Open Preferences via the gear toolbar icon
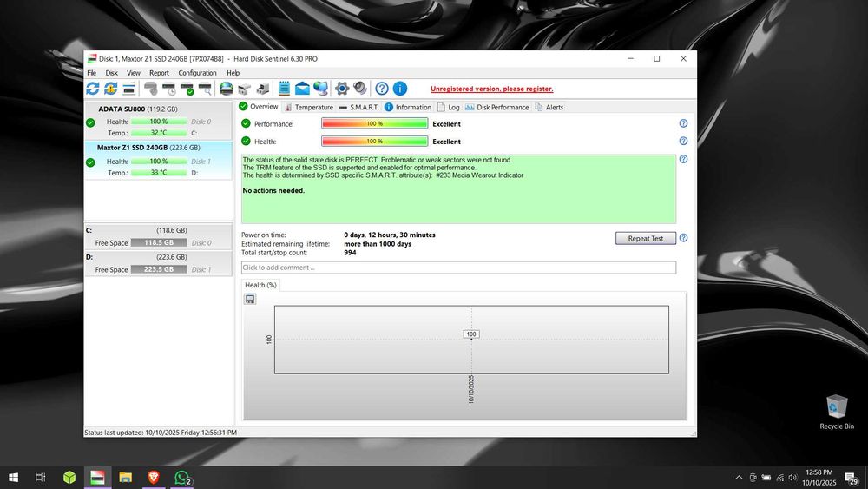 [x=342, y=88]
